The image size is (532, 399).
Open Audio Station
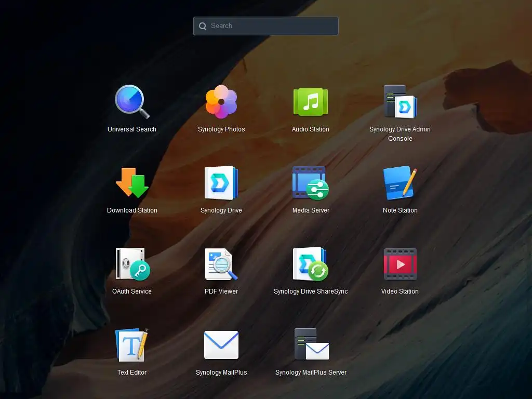point(311,102)
